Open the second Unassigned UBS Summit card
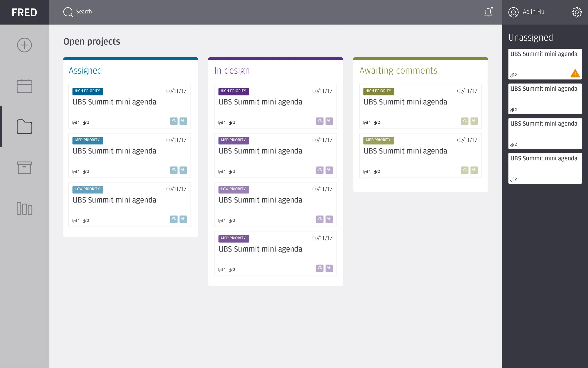This screenshot has height=368, width=588. (x=545, y=99)
